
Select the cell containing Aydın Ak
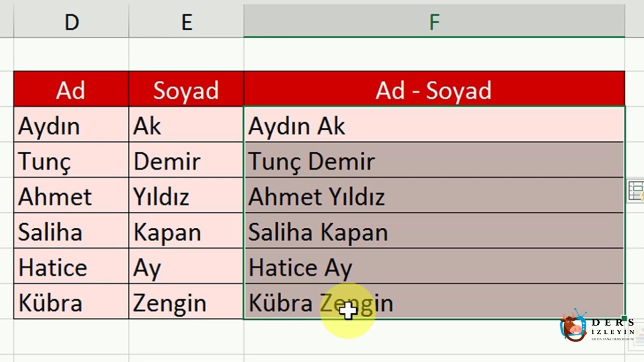pyautogui.click(x=434, y=124)
